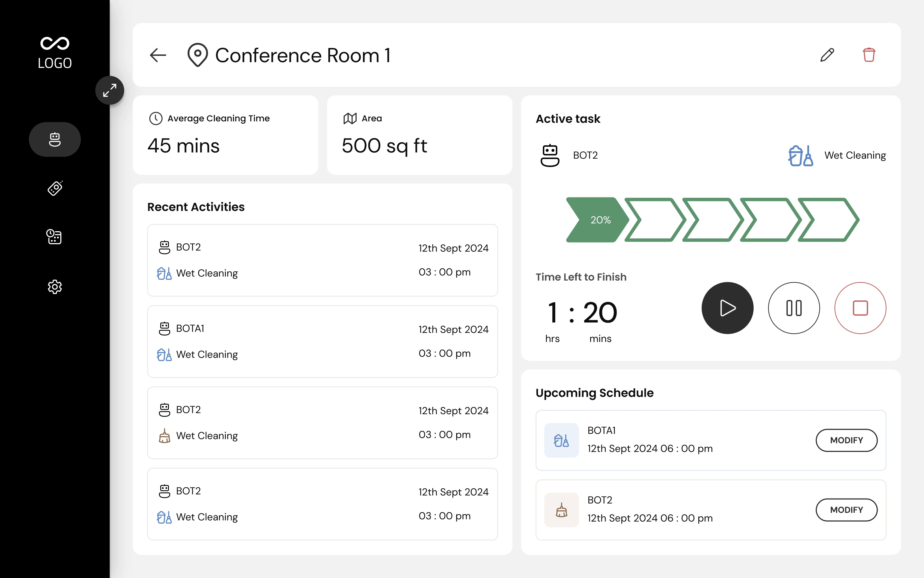Click the Upcoming Schedule heading
The width and height of the screenshot is (924, 578).
[595, 393]
